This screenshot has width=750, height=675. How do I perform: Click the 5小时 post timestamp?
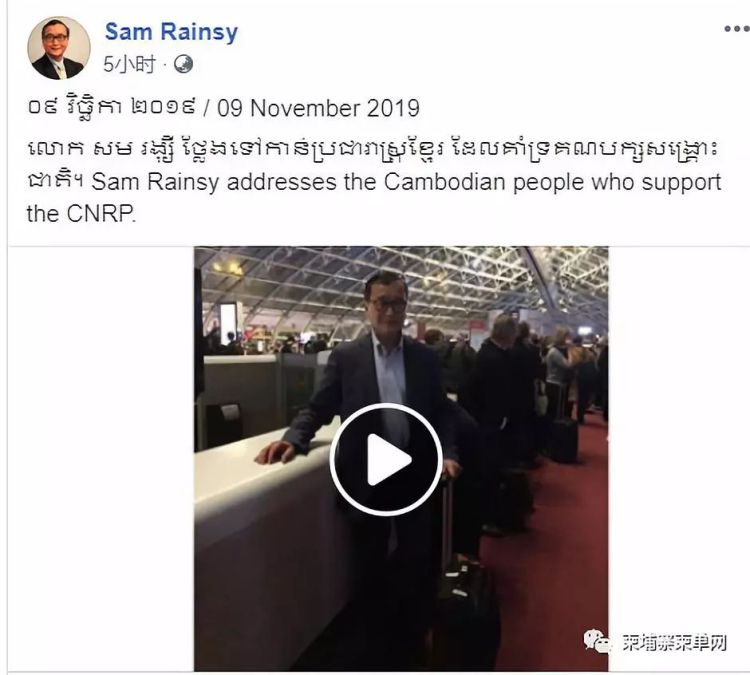129,64
